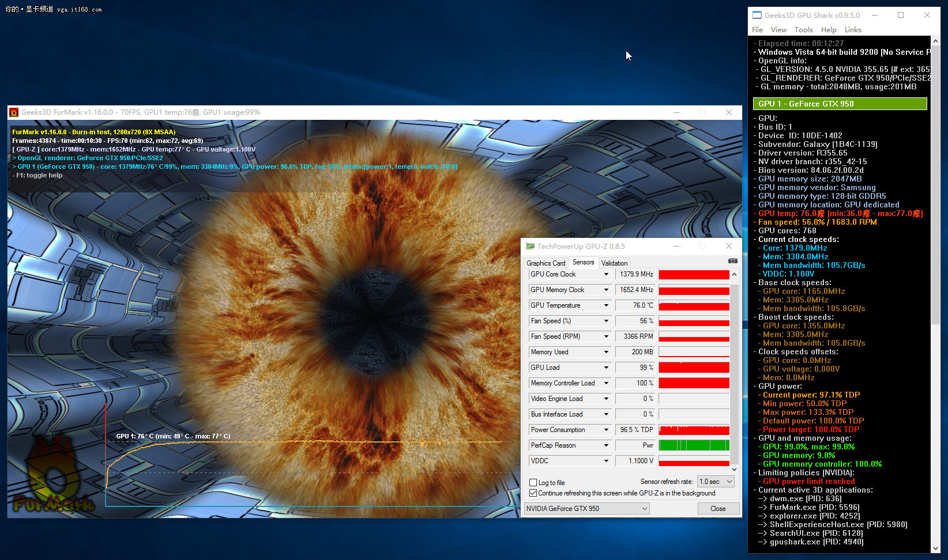The image size is (948, 560).
Task: Click the GPU-Z Close button
Action: point(718,509)
